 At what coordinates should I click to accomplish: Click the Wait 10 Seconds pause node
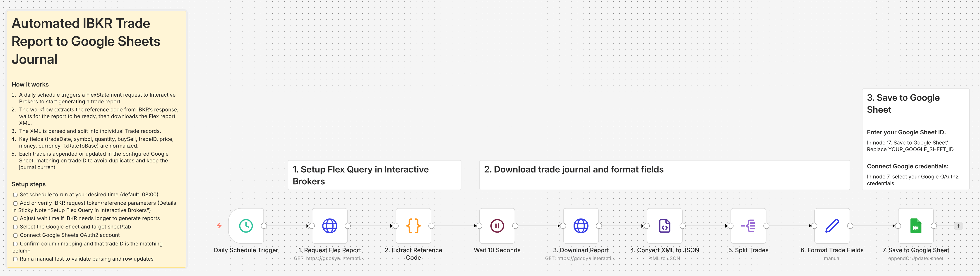tap(497, 226)
